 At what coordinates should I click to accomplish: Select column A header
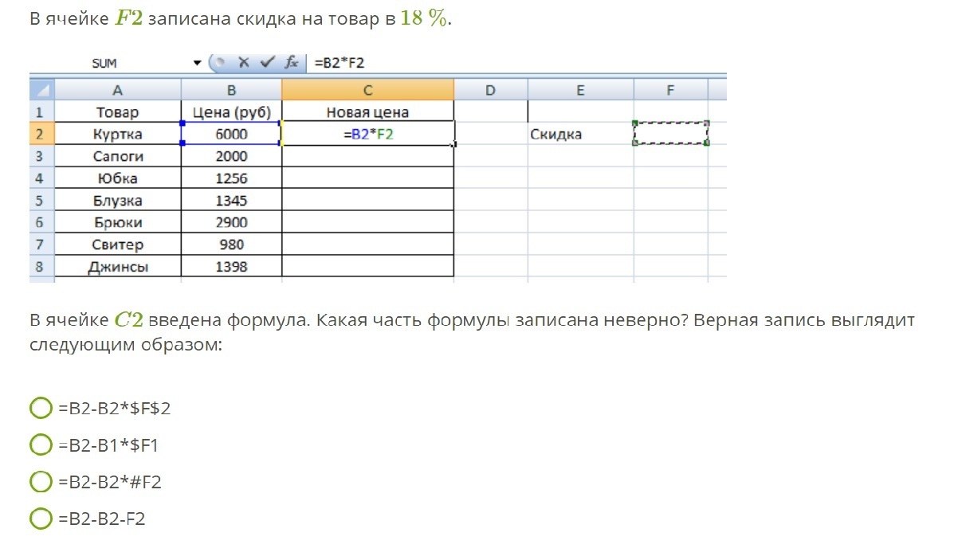117,90
